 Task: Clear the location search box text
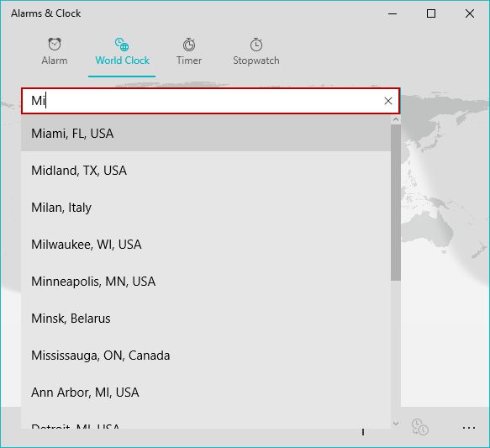(388, 101)
